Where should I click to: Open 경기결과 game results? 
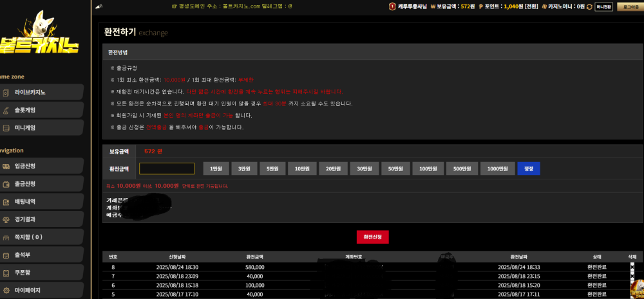(41, 219)
